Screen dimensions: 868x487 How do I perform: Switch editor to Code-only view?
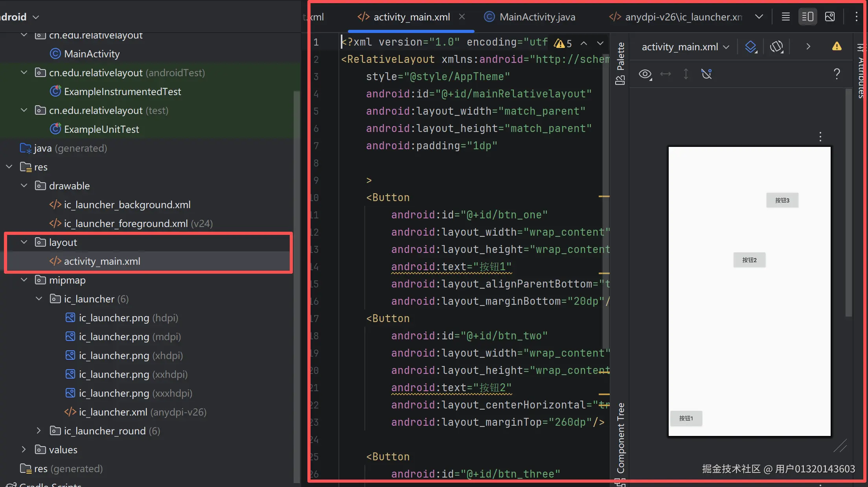click(x=785, y=17)
